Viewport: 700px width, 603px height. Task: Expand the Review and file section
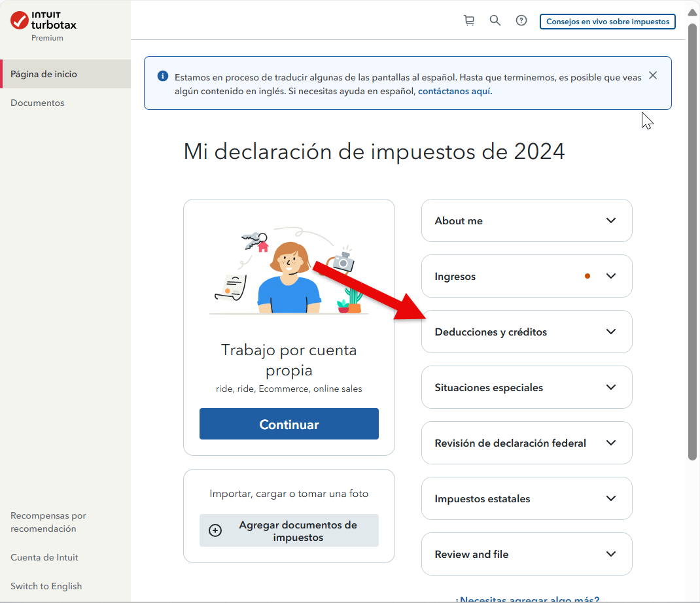click(610, 554)
